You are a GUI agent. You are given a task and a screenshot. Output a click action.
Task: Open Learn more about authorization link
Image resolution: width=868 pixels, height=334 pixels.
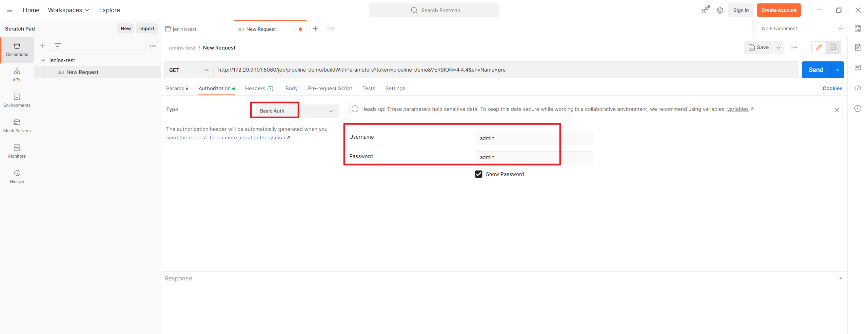point(250,138)
